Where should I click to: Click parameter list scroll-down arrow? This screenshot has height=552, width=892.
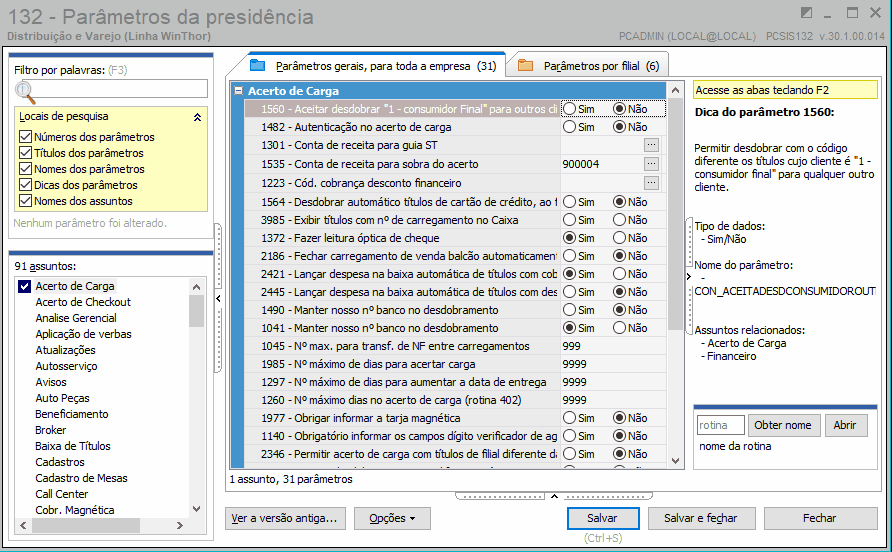pyautogui.click(x=675, y=461)
